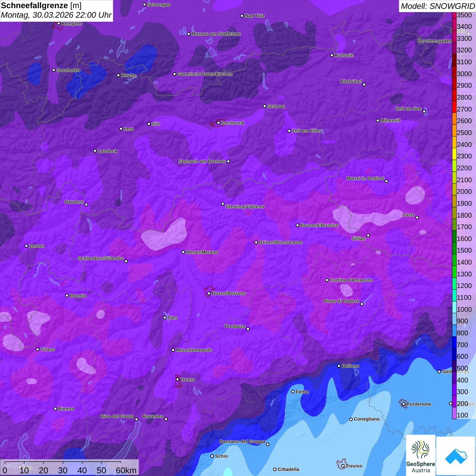Click the Rovereto label
The image size is (476, 476).
click(x=153, y=416)
